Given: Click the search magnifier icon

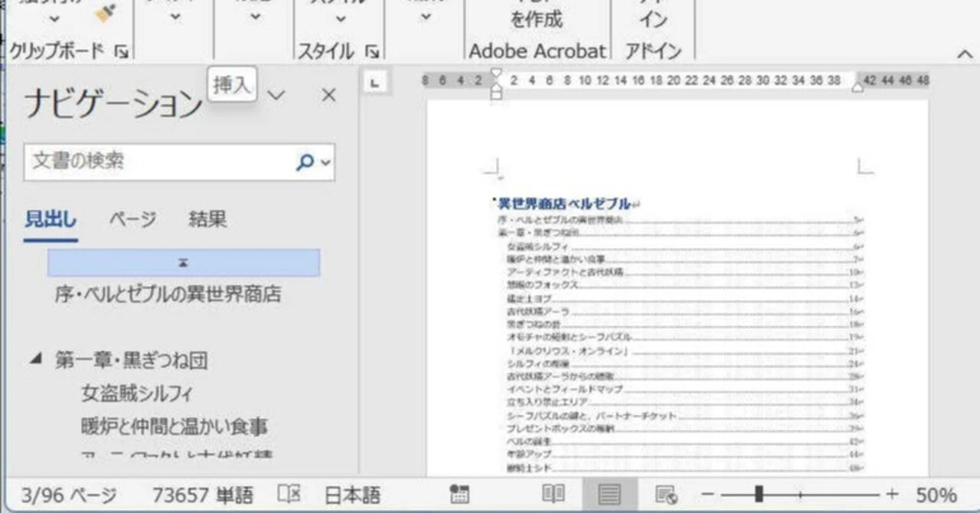Looking at the screenshot, I should click(305, 162).
